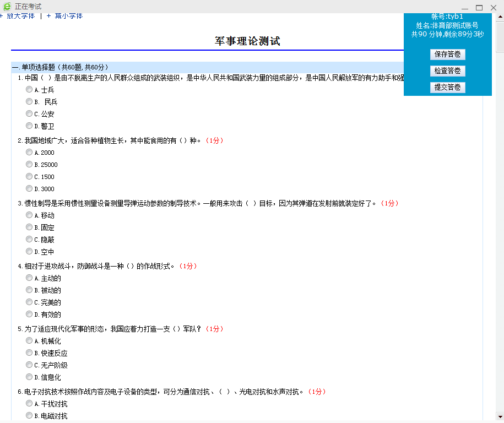This screenshot has width=504, height=423.
Task: Click 放大字体 link to enlarge font
Action: click(x=20, y=16)
